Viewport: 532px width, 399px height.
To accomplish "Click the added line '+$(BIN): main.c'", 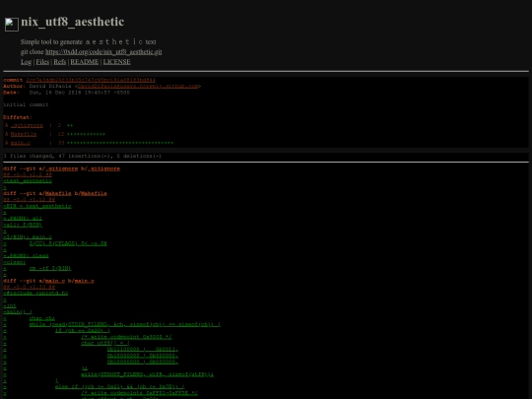I will (x=28, y=237).
